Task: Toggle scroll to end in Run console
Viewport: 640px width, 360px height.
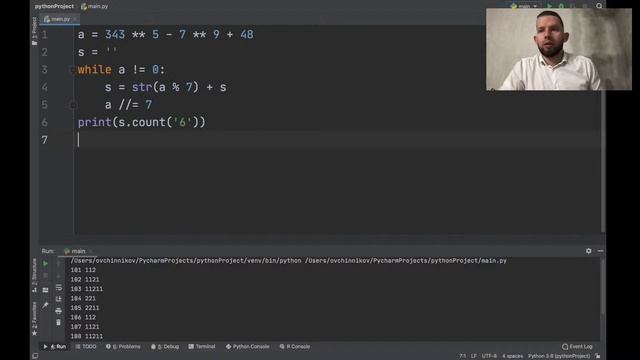Action: tap(58, 299)
